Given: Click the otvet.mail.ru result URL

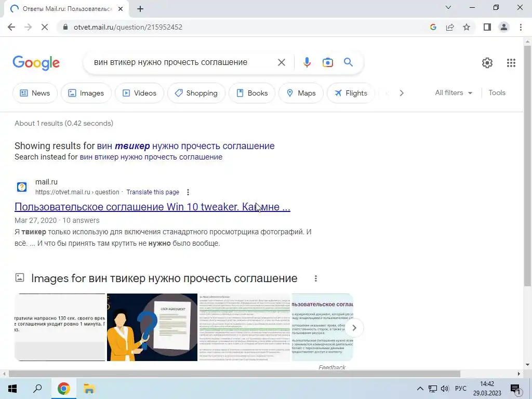Looking at the screenshot, I should coord(77,192).
